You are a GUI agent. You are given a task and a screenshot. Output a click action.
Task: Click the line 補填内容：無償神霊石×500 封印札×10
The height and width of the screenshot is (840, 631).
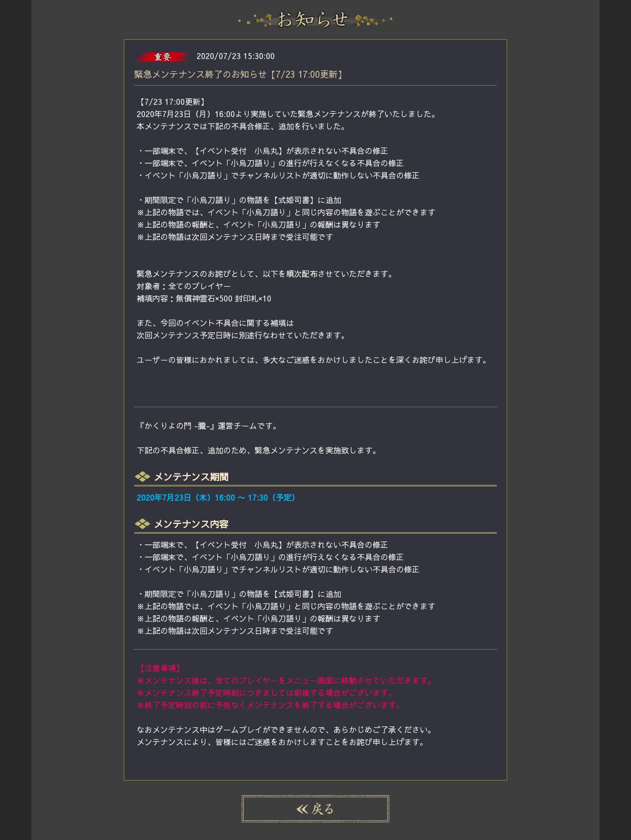(x=204, y=299)
